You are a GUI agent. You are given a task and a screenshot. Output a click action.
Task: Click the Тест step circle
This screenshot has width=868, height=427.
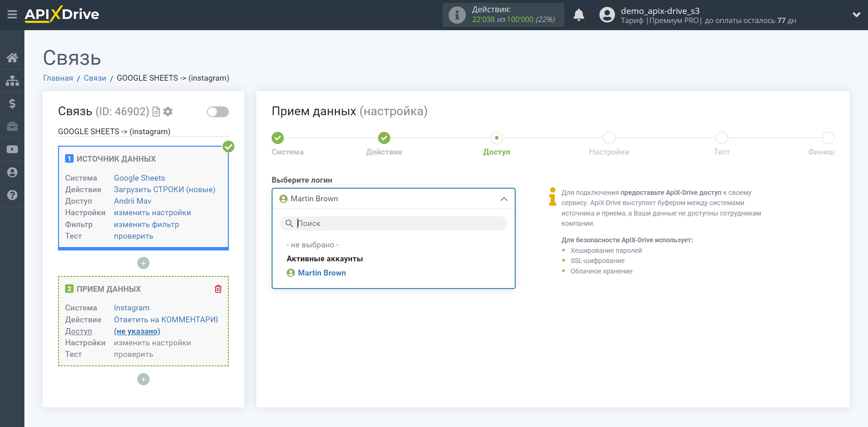pyautogui.click(x=722, y=138)
